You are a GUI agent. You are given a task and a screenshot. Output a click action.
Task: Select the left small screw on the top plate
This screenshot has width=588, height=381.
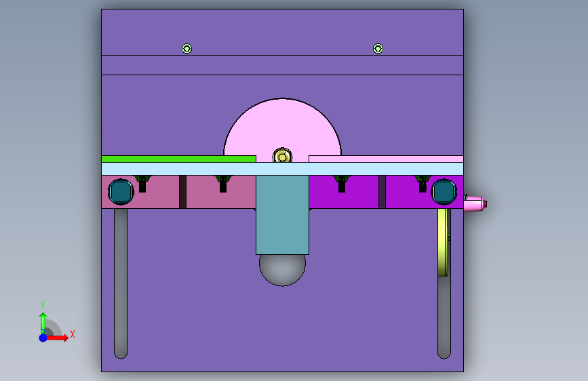tap(187, 48)
